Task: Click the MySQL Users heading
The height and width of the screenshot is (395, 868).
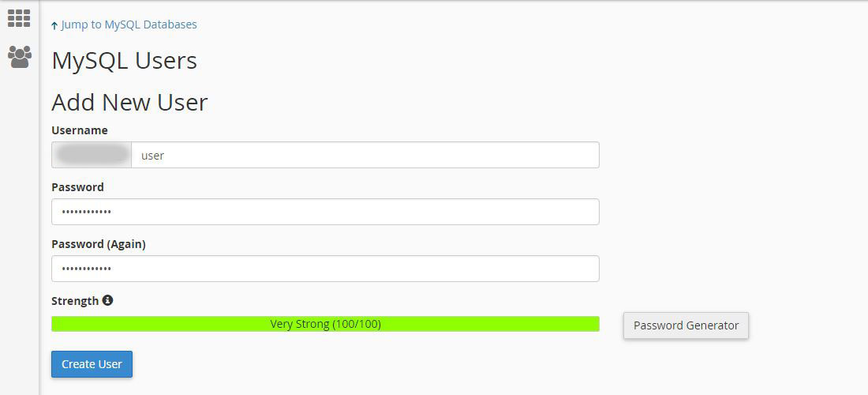Action: [124, 61]
